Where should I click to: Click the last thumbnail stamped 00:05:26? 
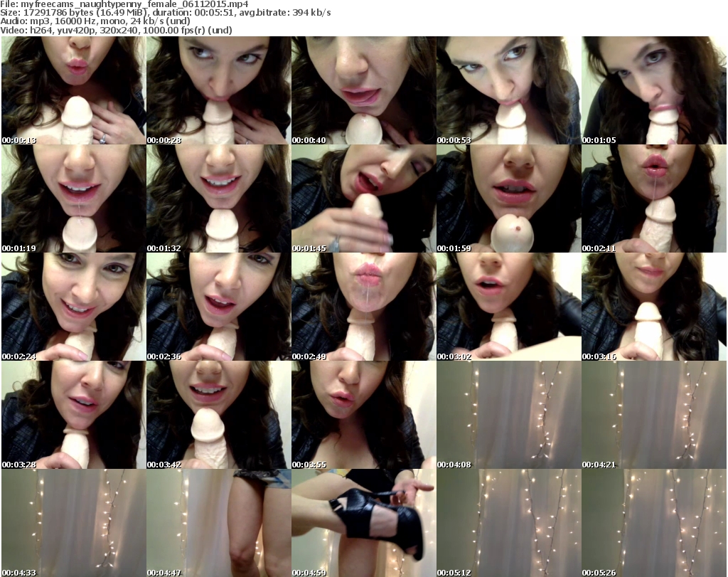pos(654,523)
